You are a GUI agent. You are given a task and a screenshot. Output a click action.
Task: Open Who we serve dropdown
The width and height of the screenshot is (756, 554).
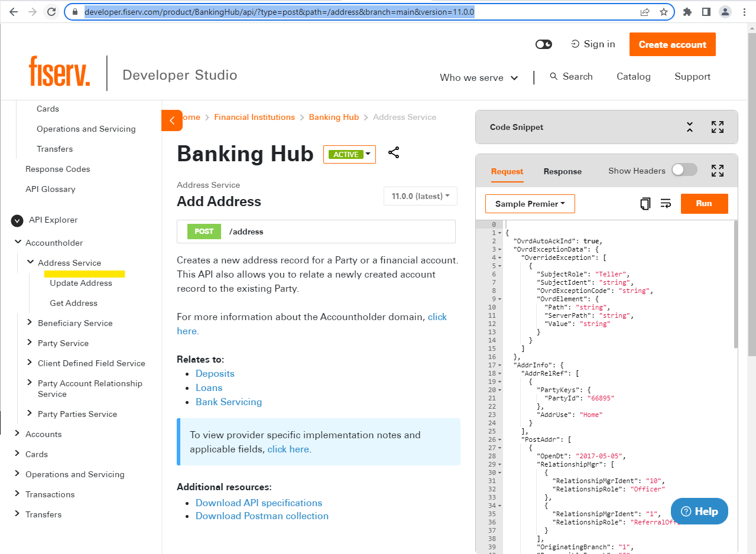(x=479, y=77)
